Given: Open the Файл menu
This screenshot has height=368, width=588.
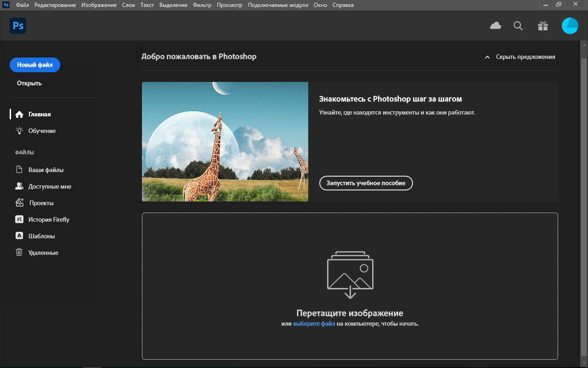Looking at the screenshot, I should 22,5.
